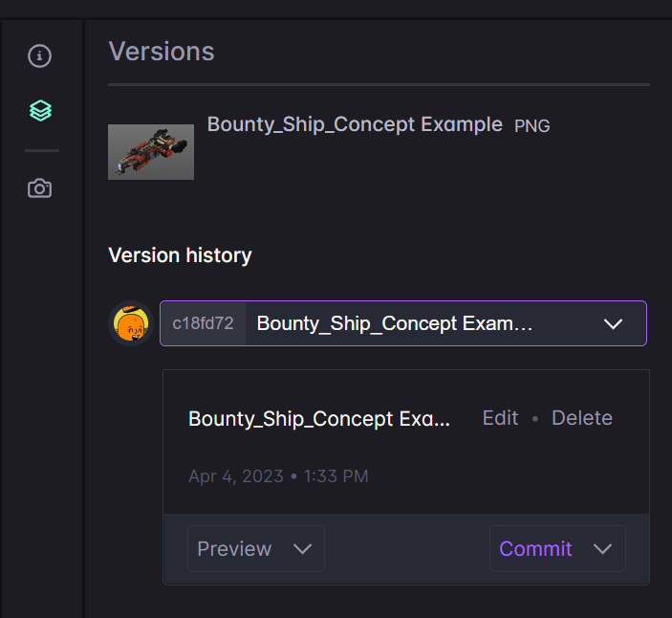The width and height of the screenshot is (672, 618).
Task: Click the Bounty_Ship_Concept Example file title
Action: click(355, 124)
